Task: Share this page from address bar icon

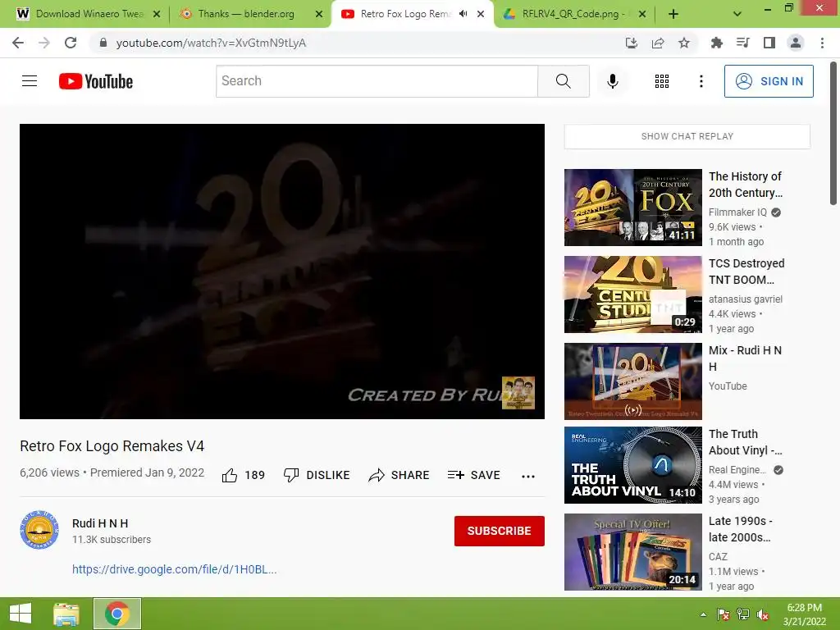Action: pyautogui.click(x=658, y=43)
